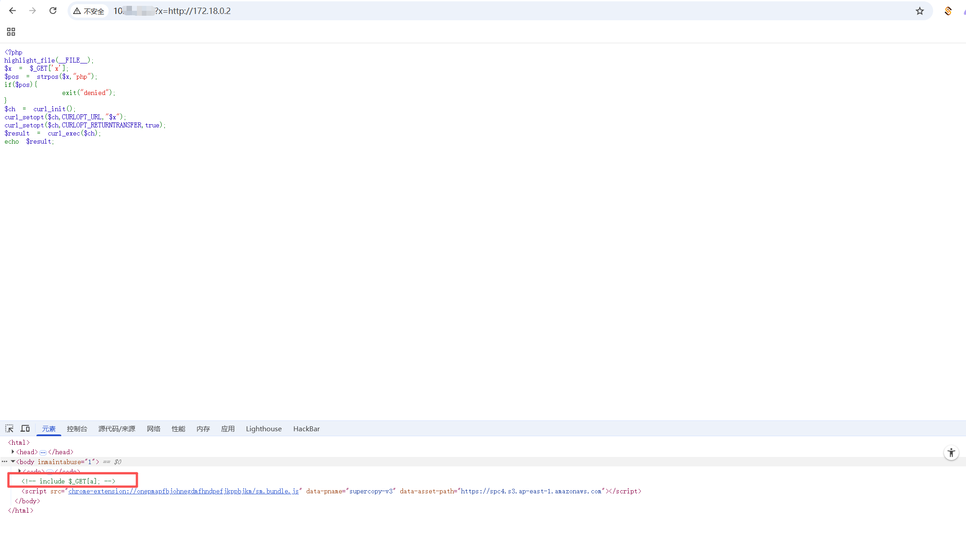This screenshot has height=560, width=966.
Task: Select the include $_GET[a] comment node
Action: [68, 481]
